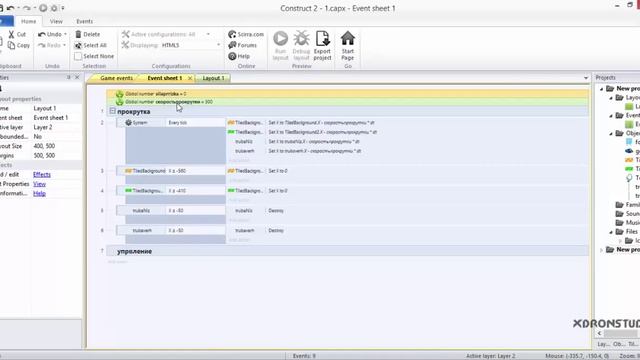Switch to the View ribbon tab
This screenshot has width=640, height=360.
point(56,21)
